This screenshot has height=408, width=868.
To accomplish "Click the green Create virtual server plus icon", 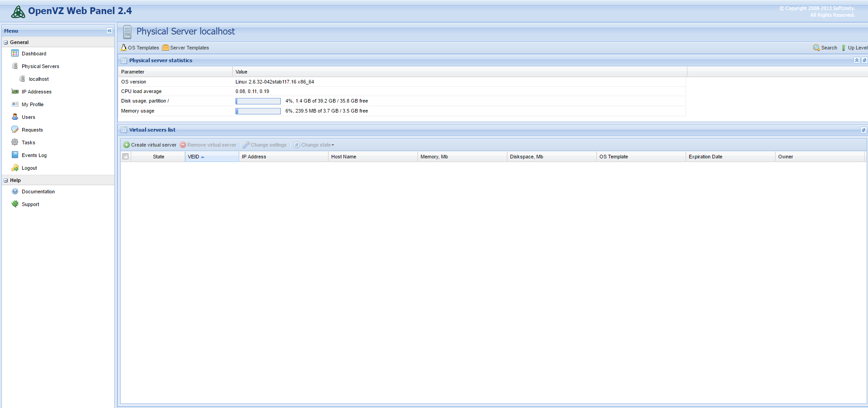I will 127,145.
